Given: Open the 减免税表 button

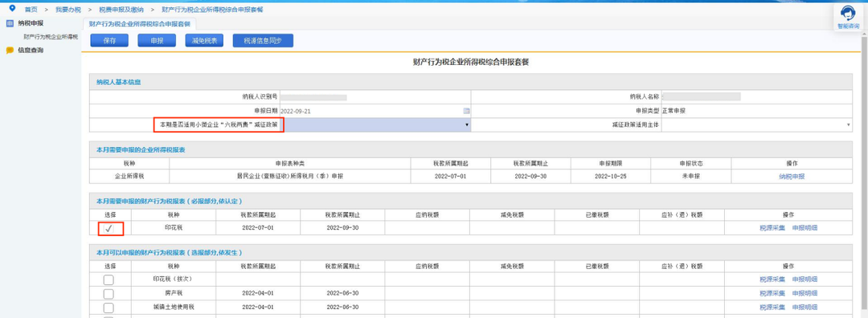Looking at the screenshot, I should point(204,41).
